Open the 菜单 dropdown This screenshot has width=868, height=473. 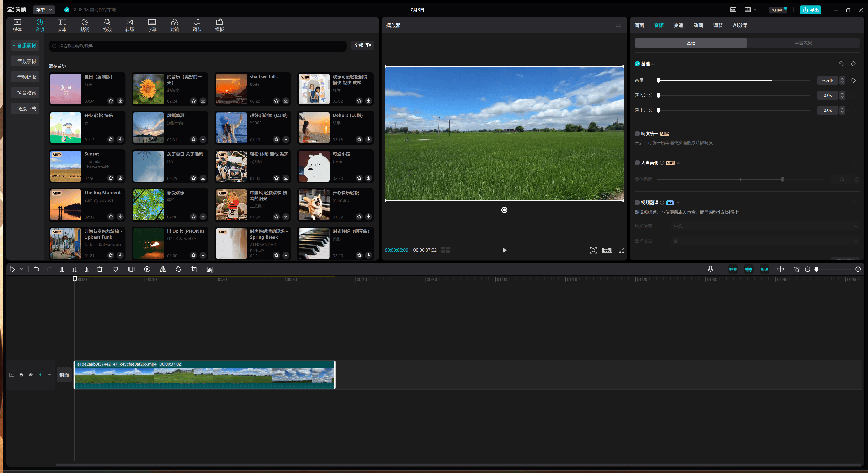coord(44,10)
